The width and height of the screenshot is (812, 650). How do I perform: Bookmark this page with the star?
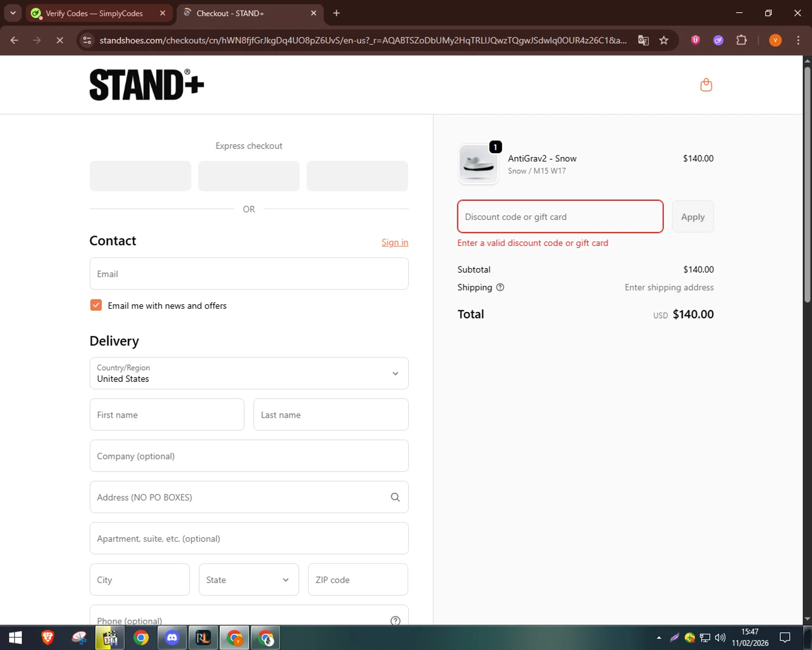tap(664, 40)
